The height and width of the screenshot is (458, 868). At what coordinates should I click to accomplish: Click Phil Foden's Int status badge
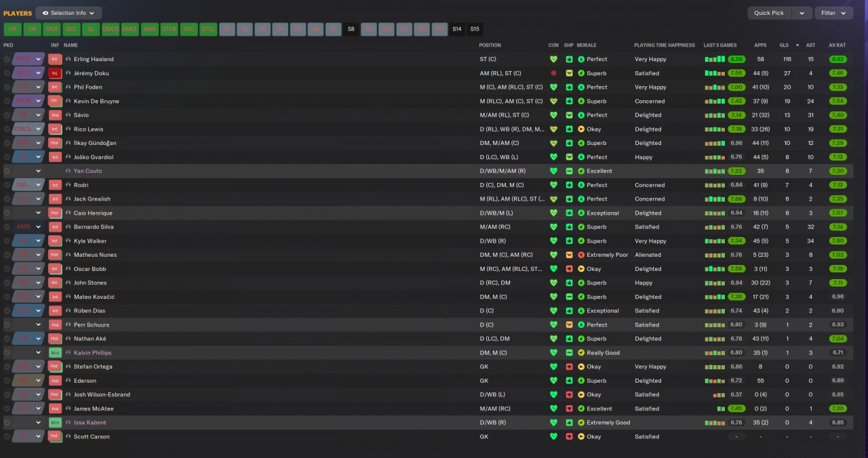[x=55, y=87]
